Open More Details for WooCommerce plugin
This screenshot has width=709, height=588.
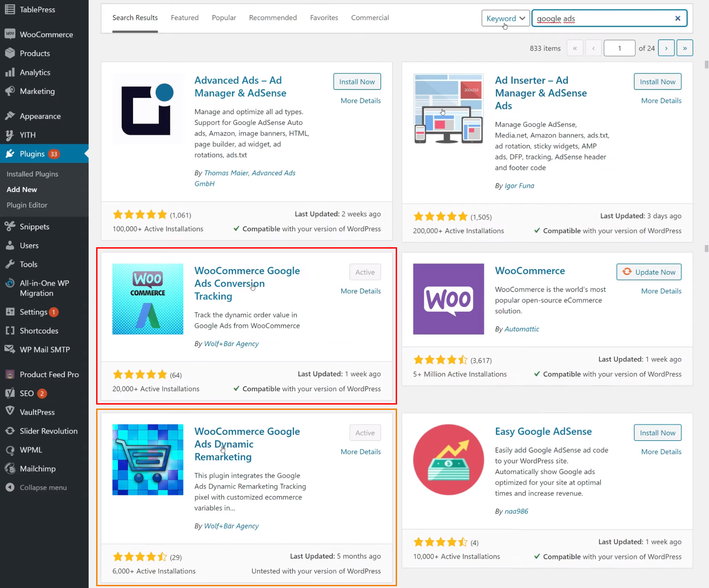pos(661,291)
